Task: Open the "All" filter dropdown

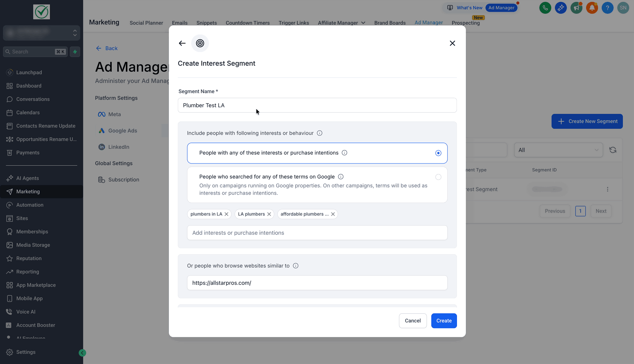Action: click(558, 150)
